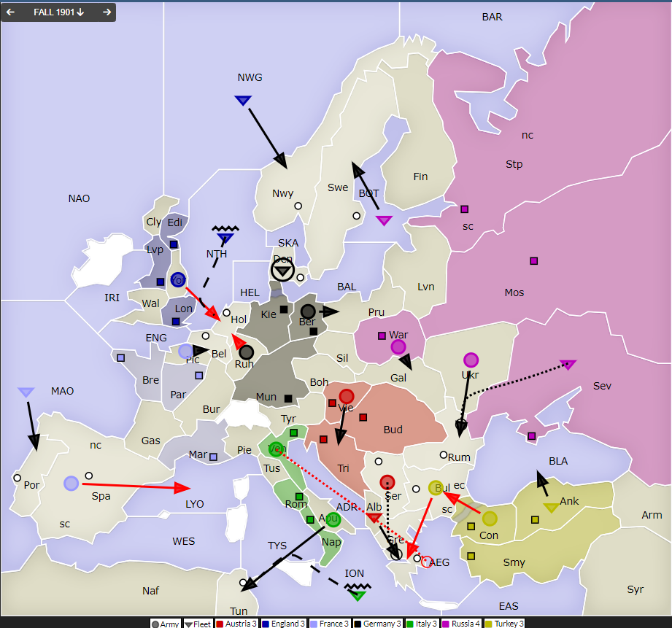Select the Italian fleet in ION

tap(358, 595)
